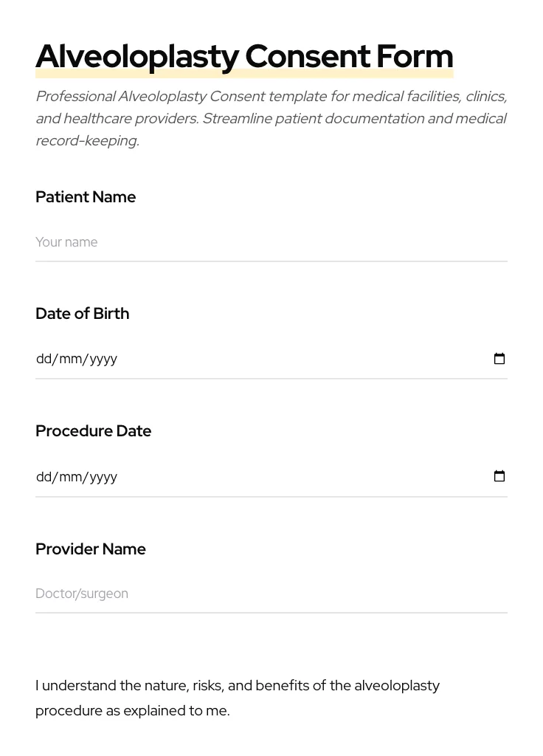The image size is (543, 756).
Task: Select the Procedure Date label
Action: 93,431
